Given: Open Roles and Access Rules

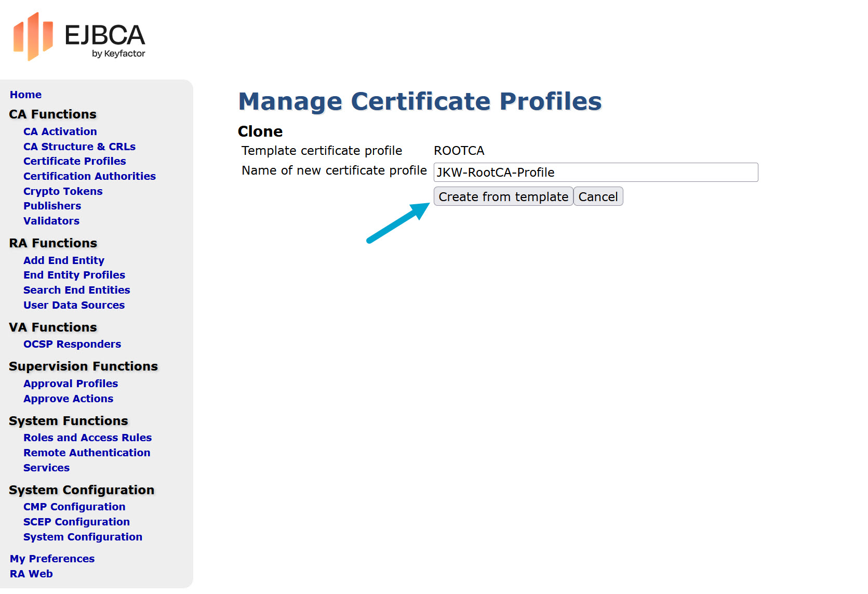Looking at the screenshot, I should coord(87,438).
